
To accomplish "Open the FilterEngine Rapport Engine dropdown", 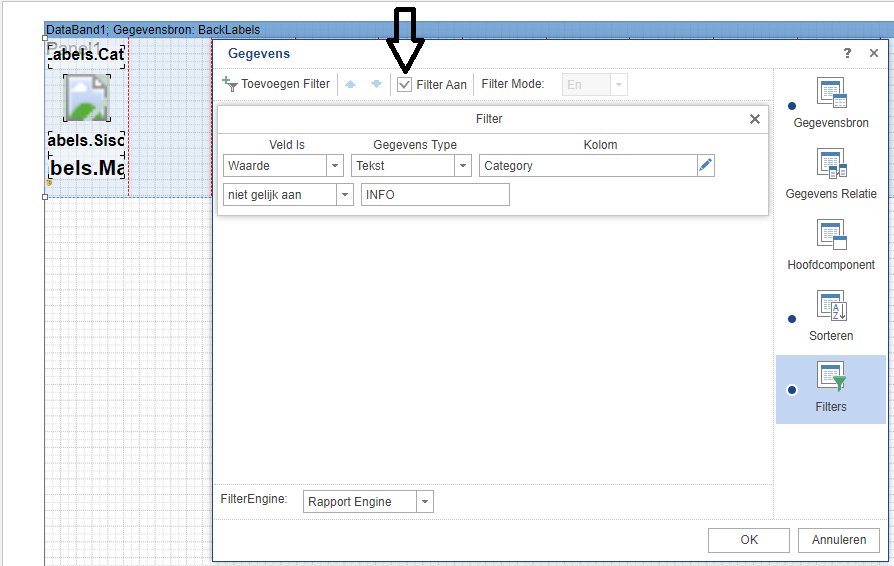I will pyautogui.click(x=425, y=502).
